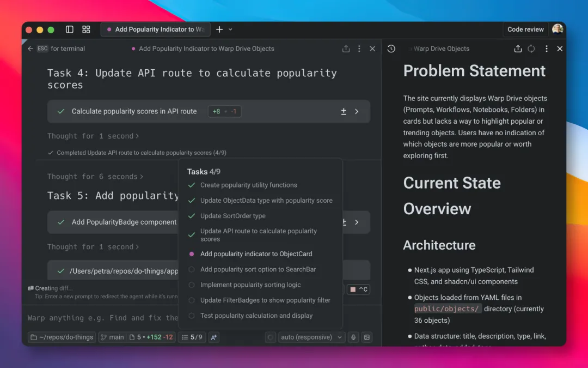Click the Current State Overview heading
The height and width of the screenshot is (368, 588).
click(452, 196)
